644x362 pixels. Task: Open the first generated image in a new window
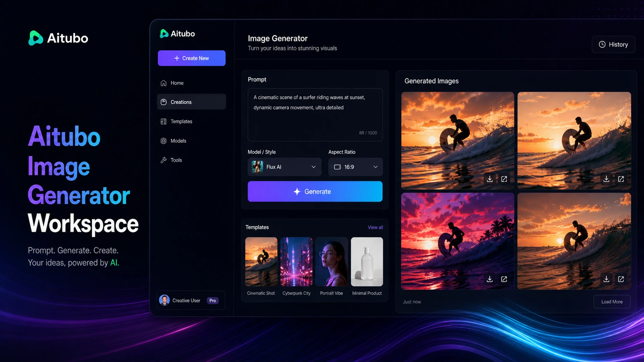point(504,179)
